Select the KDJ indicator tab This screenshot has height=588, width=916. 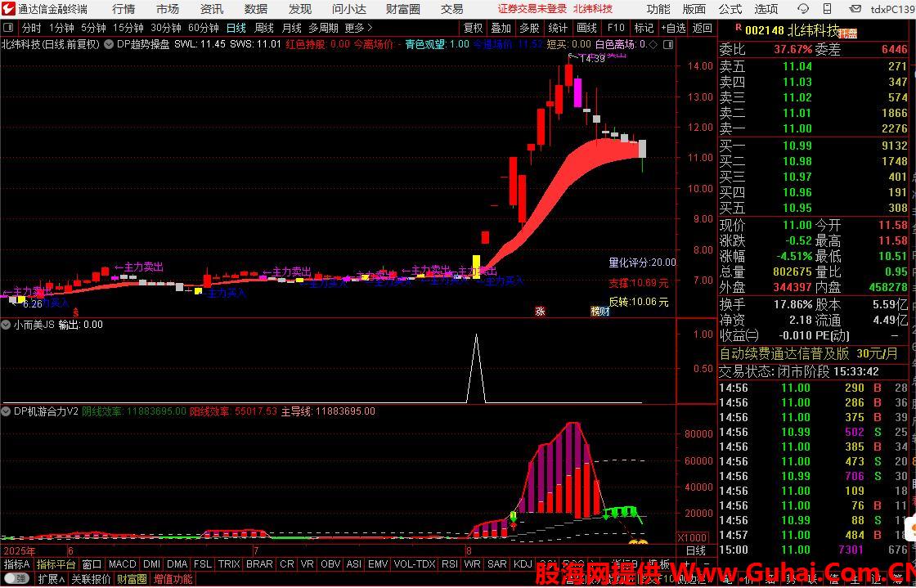click(523, 564)
